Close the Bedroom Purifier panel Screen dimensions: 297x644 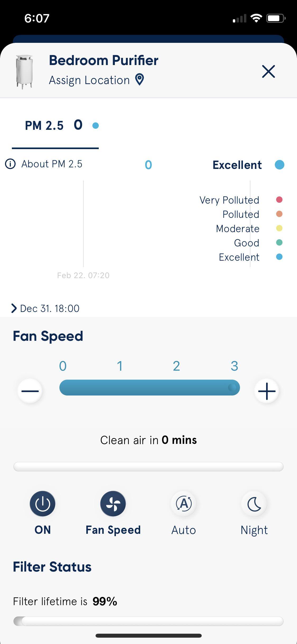(x=268, y=71)
